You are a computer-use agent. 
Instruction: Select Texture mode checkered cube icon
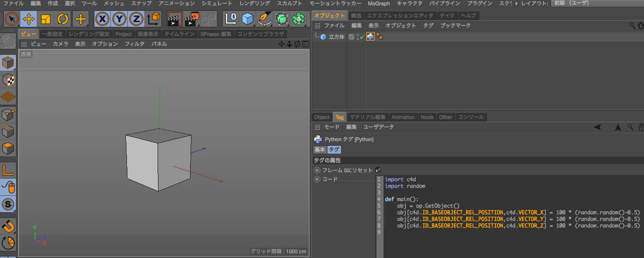8,80
